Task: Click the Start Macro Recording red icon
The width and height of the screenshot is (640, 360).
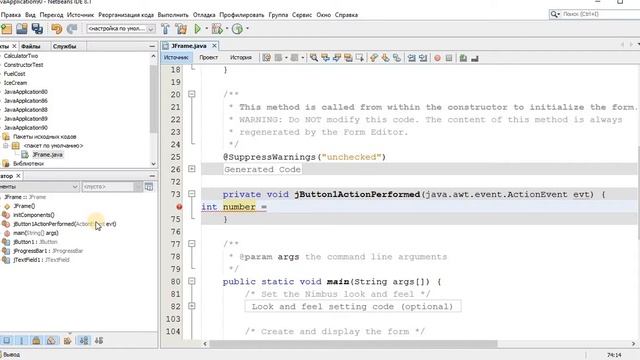Action: [437, 58]
